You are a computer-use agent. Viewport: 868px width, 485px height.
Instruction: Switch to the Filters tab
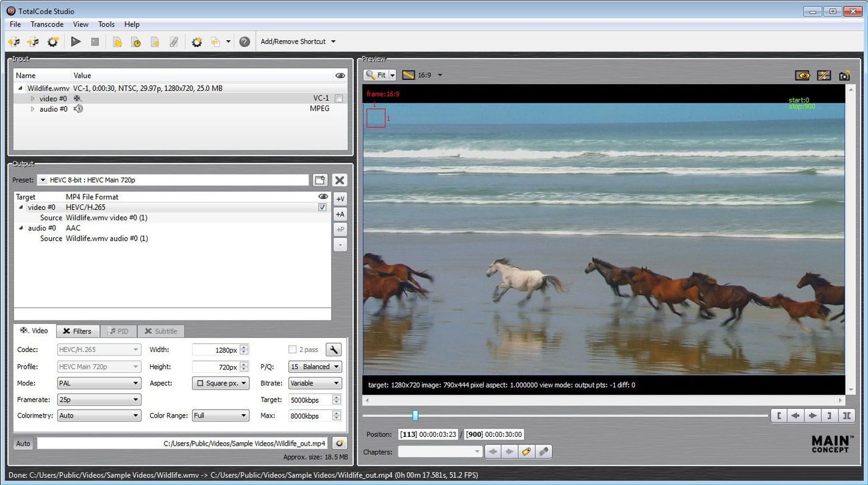77,331
